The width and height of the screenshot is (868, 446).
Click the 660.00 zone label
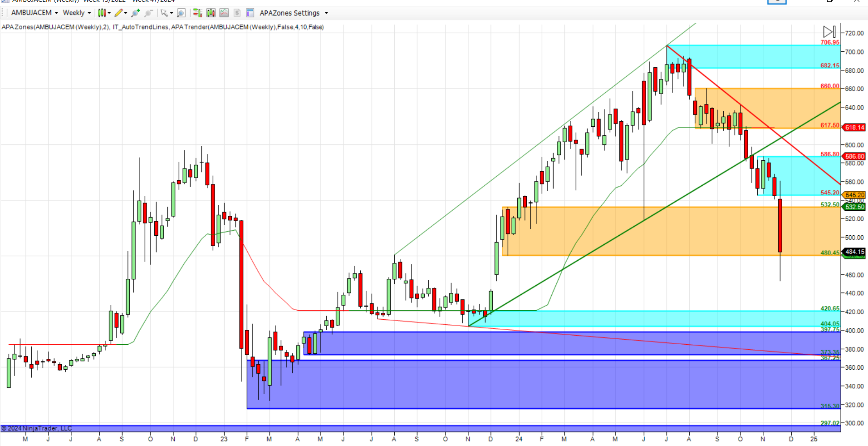[x=830, y=86]
